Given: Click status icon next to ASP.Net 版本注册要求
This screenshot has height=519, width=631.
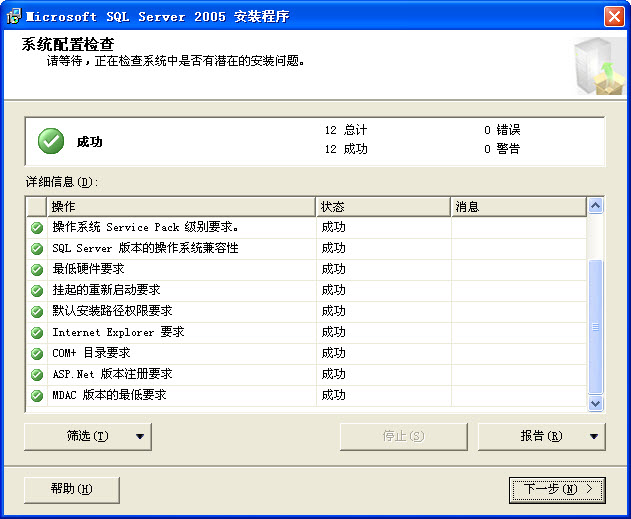Looking at the screenshot, I should tap(37, 374).
